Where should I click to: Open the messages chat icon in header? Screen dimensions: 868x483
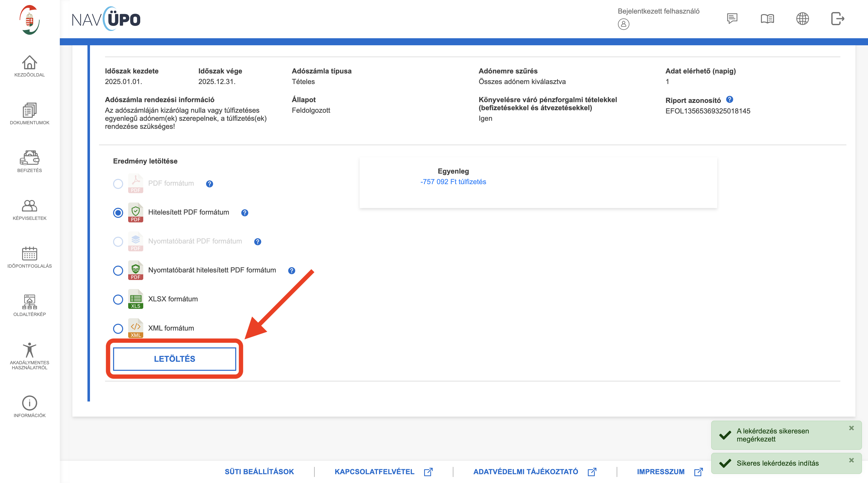[732, 18]
